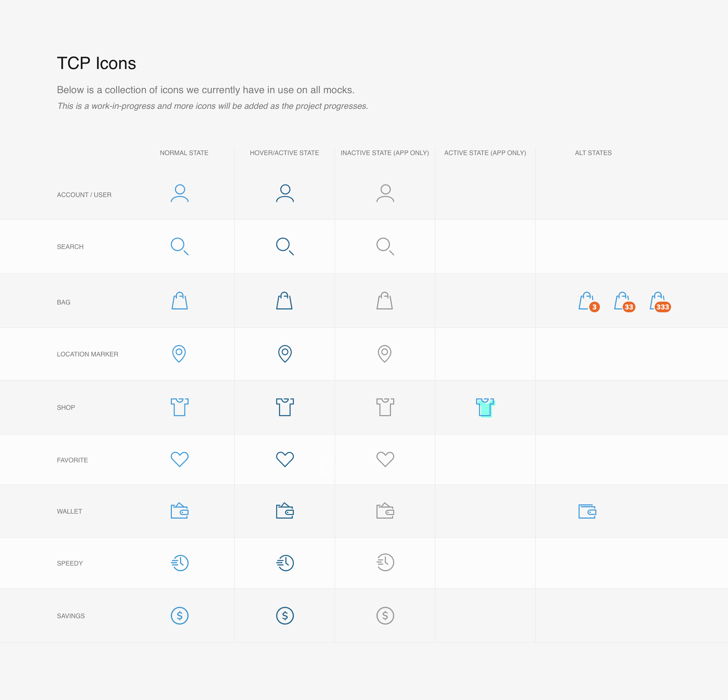
Task: Select the inactive gray shop shirt icon
Action: pyautogui.click(x=385, y=407)
